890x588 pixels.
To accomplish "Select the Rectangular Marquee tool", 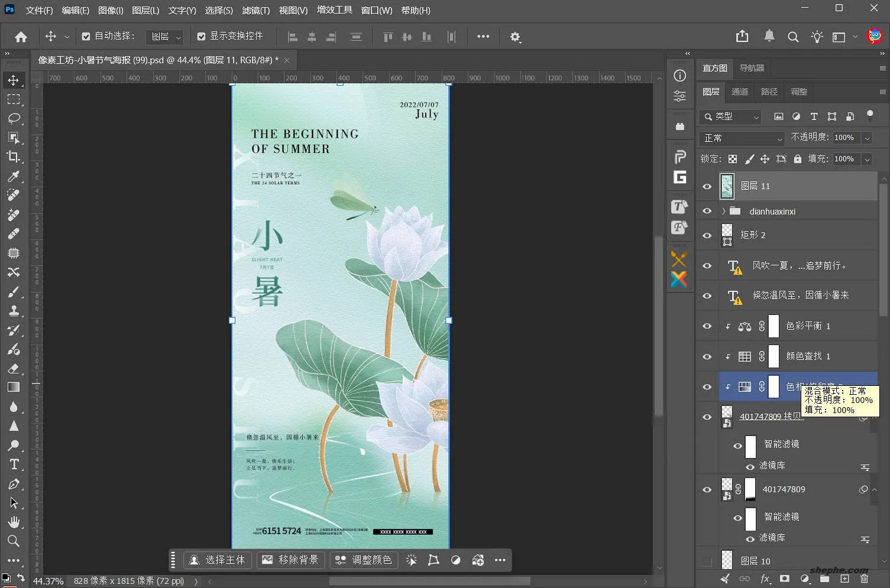I will (x=14, y=99).
